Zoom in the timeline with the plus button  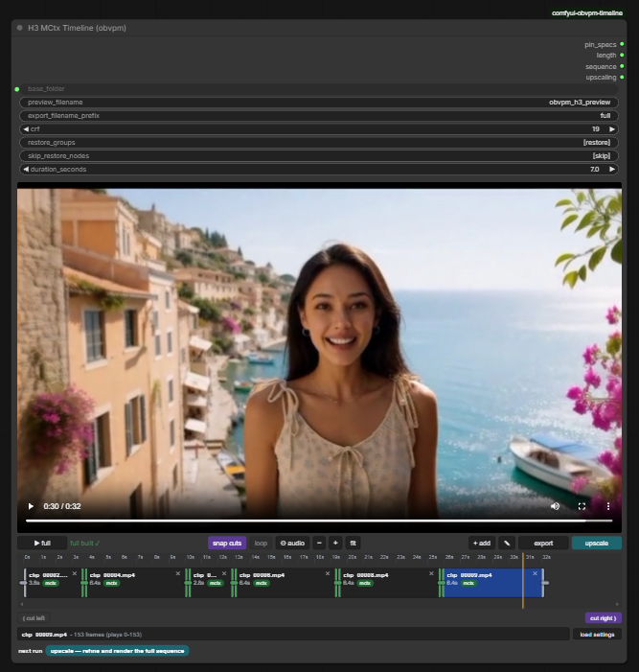tap(335, 543)
